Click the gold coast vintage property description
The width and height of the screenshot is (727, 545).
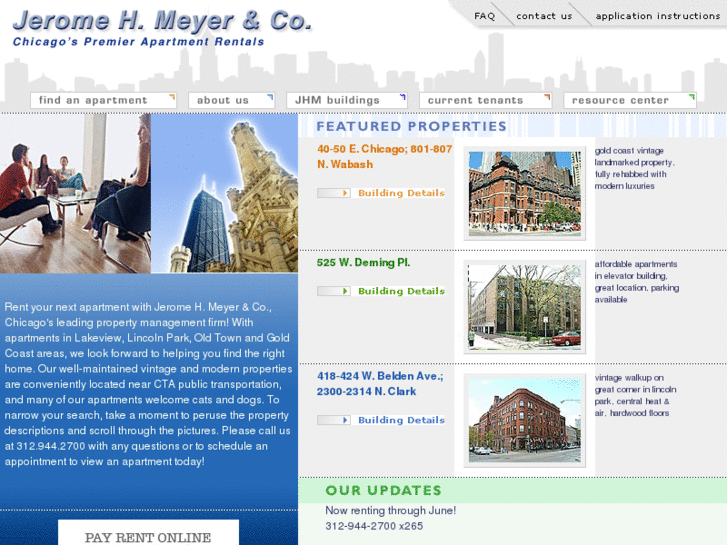634,168
